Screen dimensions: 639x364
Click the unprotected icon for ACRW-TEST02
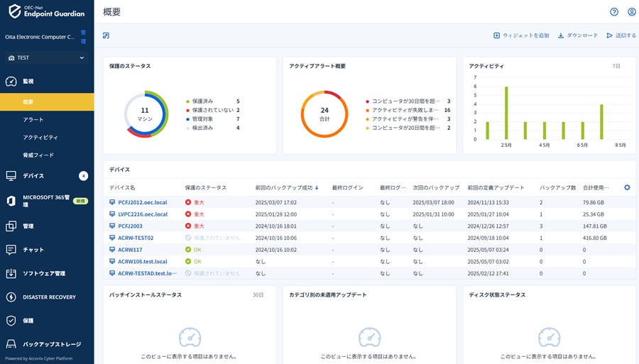[x=188, y=238]
